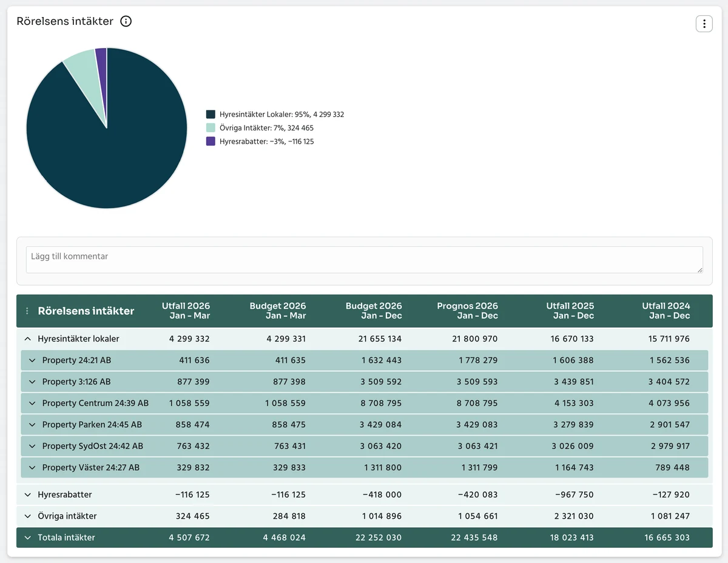The width and height of the screenshot is (728, 563).
Task: Click the value 4 153 303
Action: pyautogui.click(x=573, y=403)
